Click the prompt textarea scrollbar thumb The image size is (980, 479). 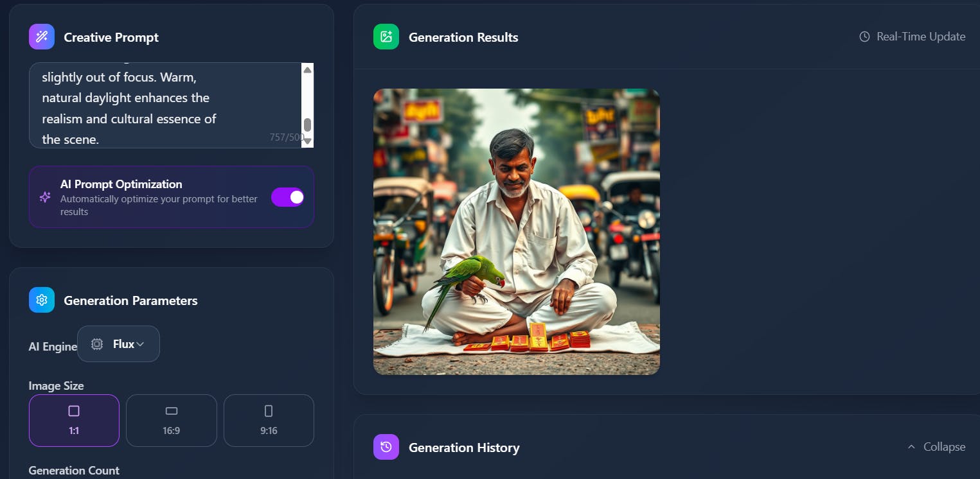307,125
